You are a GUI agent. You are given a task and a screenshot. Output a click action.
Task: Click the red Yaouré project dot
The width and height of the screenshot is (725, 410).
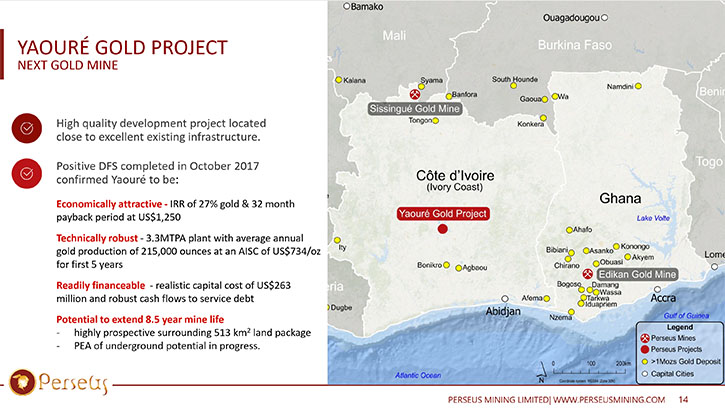tap(442, 229)
